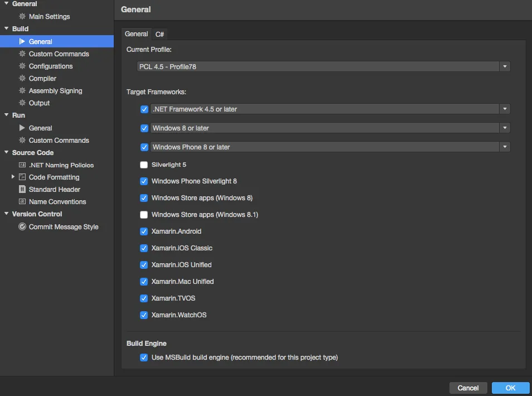
Task: Click the Assembly Signing gear icon
Action: (22, 91)
